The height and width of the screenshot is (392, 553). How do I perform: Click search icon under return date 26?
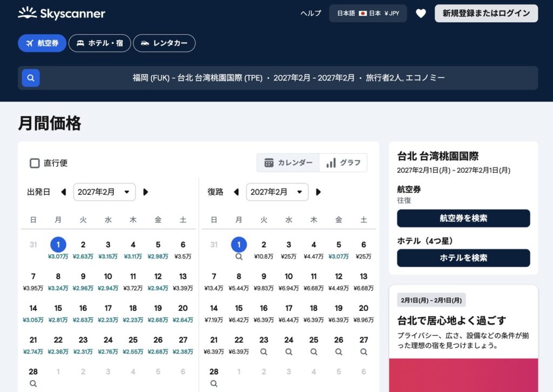coord(339,352)
